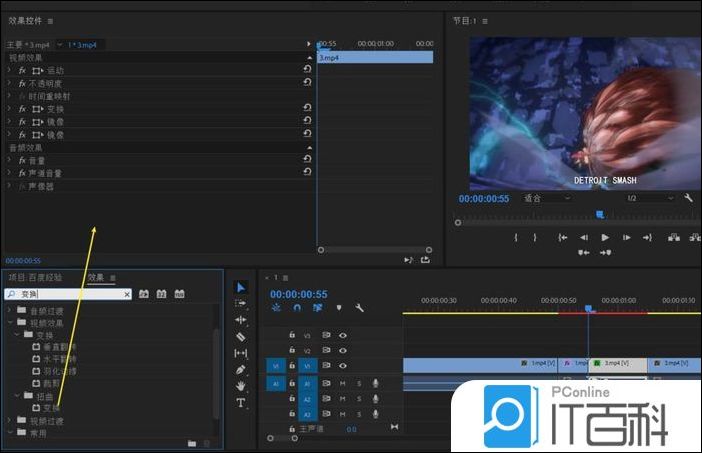Image resolution: width=702 pixels, height=453 pixels.
Task: Reset the 运动 effect parameters
Action: [307, 71]
